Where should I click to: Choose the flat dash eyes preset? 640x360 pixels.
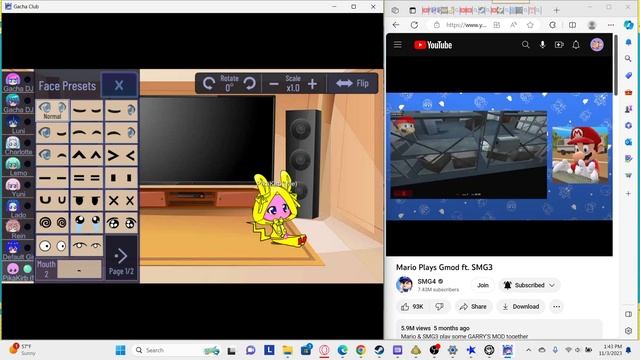(x=52, y=178)
